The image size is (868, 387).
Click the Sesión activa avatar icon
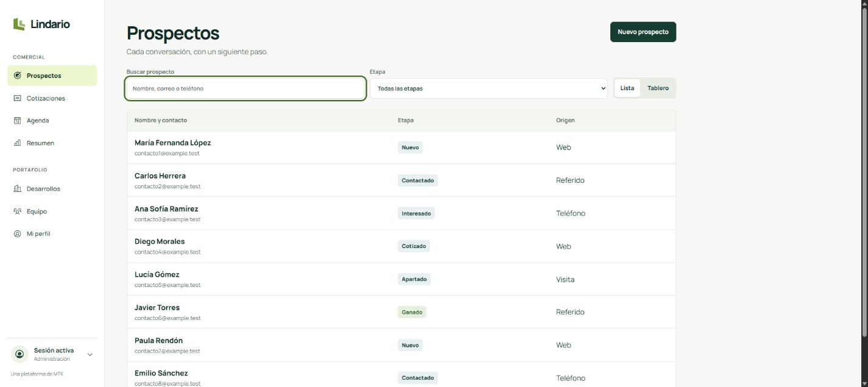click(20, 354)
